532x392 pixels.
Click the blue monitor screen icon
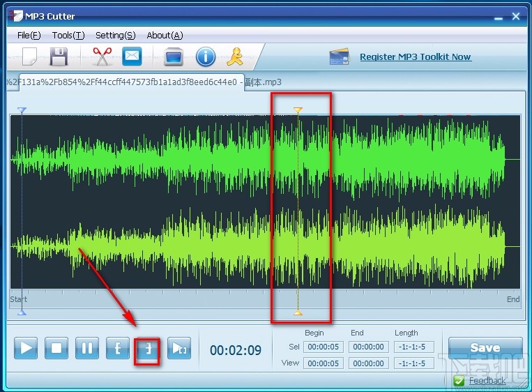174,56
